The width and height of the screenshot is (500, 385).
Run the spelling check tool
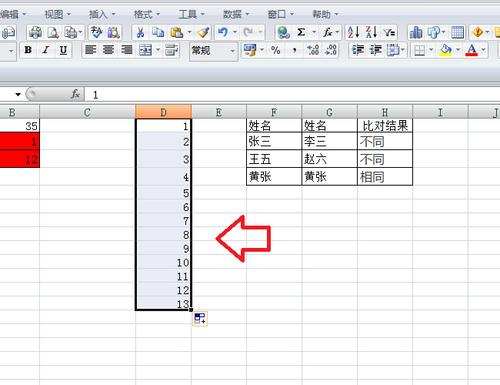tap(97, 32)
